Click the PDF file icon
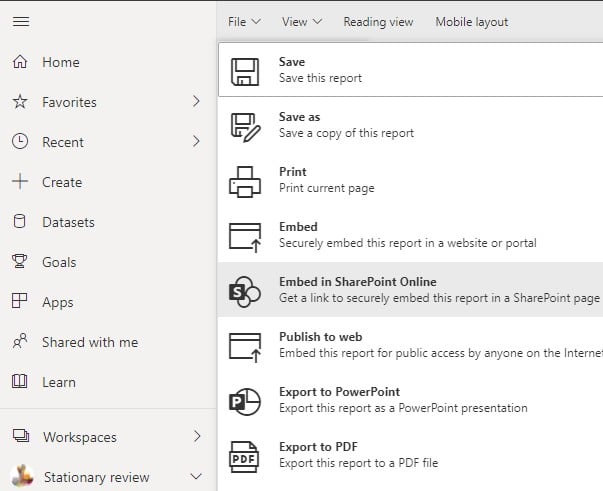Screen dimensions: 603x491 click(244, 457)
